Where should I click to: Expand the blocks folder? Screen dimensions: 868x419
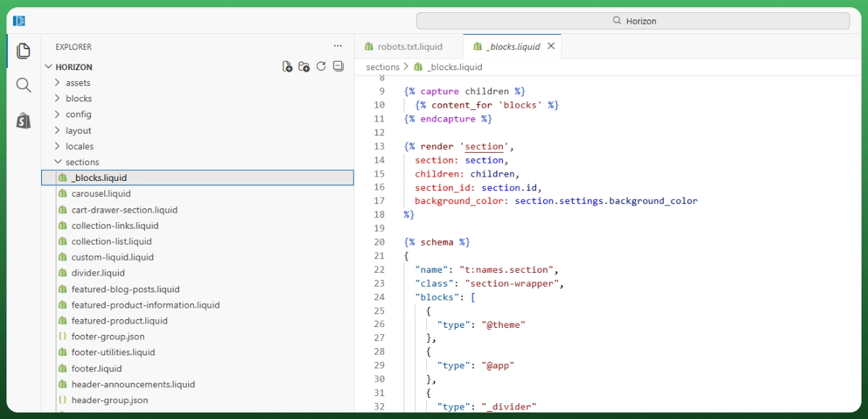[58, 98]
